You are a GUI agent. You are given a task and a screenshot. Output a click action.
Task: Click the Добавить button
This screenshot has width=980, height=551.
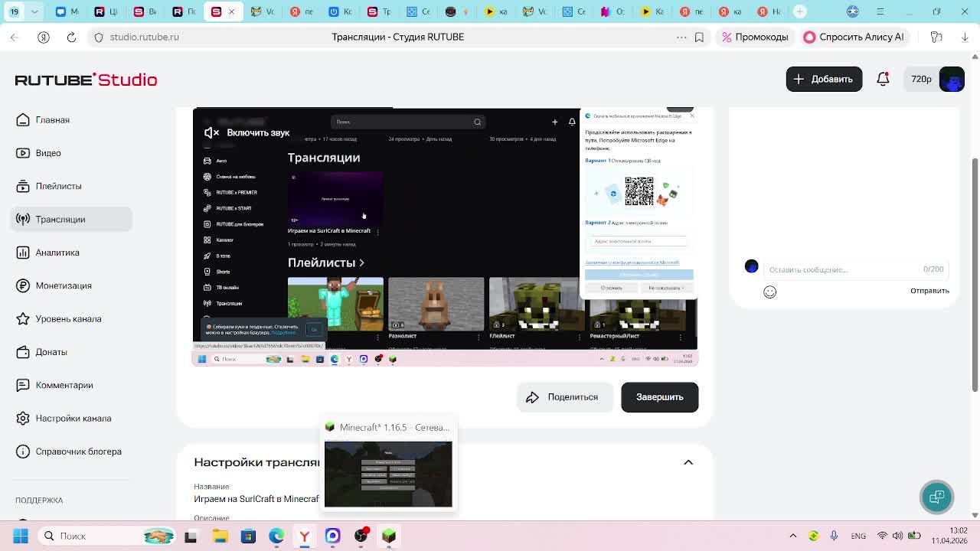[824, 79]
